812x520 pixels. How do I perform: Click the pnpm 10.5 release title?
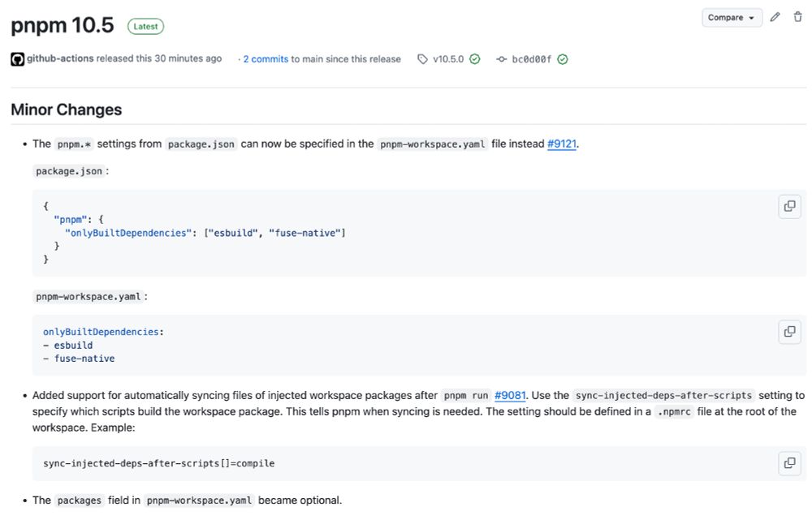[x=63, y=25]
